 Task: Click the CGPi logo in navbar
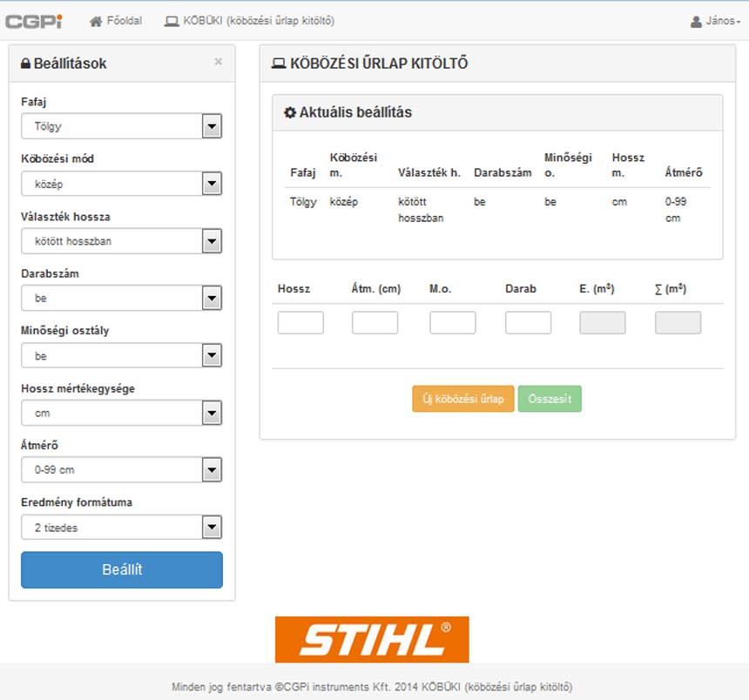[34, 21]
